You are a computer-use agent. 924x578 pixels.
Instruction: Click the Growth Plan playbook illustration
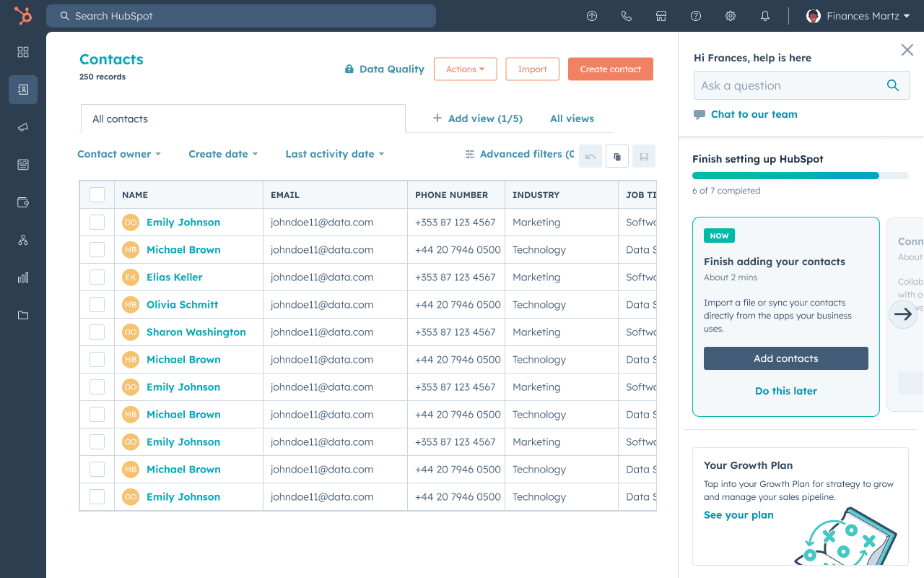(846, 536)
